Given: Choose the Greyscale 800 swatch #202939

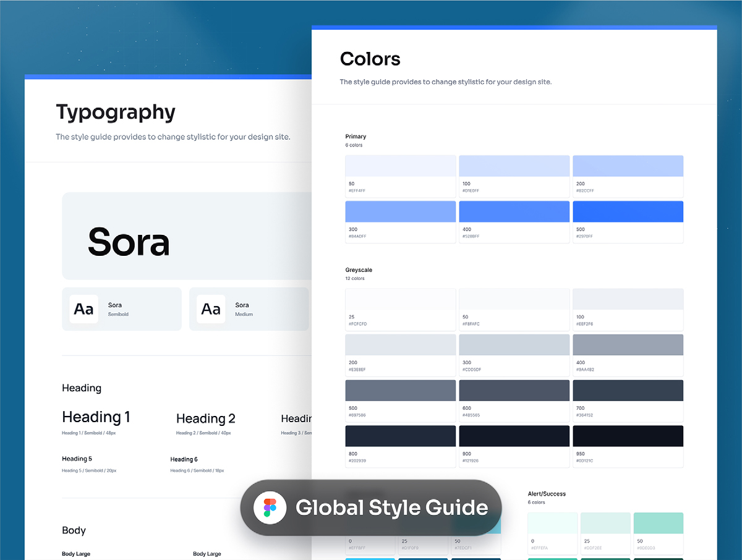Looking at the screenshot, I should click(x=401, y=446).
